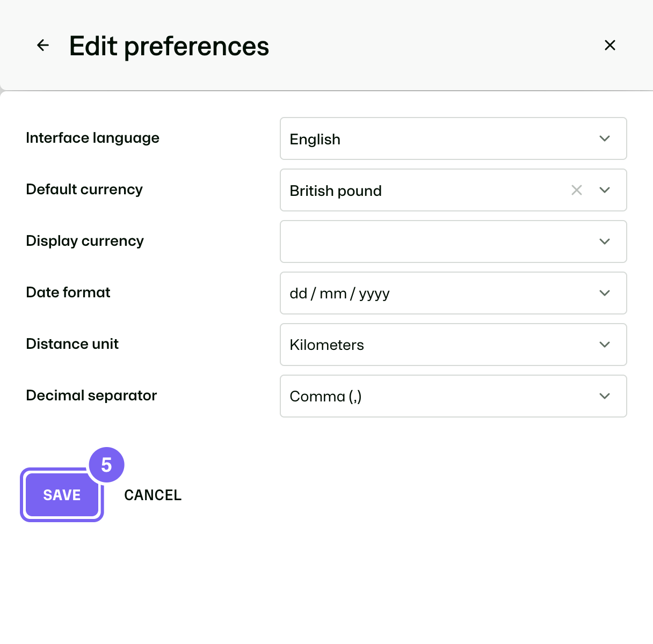653x644 pixels.
Task: Click the Interface language label
Action: pos(92,138)
